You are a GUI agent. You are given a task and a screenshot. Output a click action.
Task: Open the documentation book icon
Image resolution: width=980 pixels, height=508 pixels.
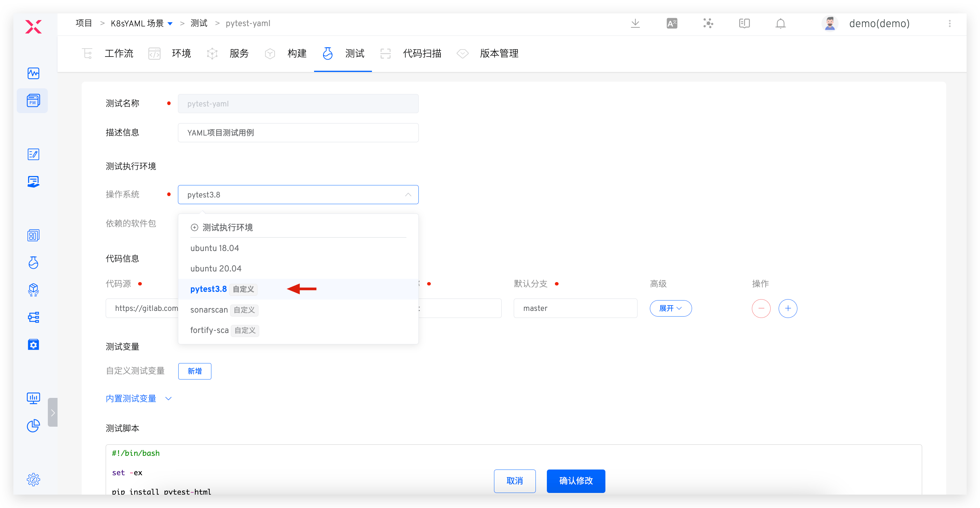(x=744, y=23)
